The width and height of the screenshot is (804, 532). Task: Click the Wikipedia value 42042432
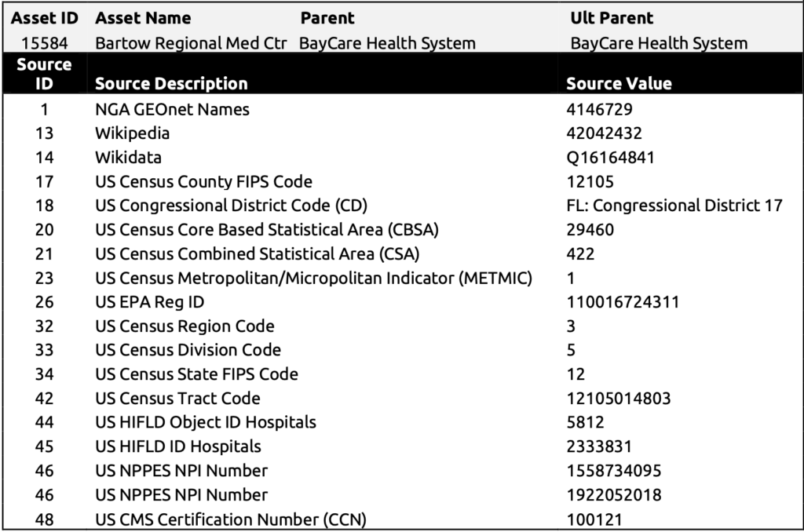[604, 133]
